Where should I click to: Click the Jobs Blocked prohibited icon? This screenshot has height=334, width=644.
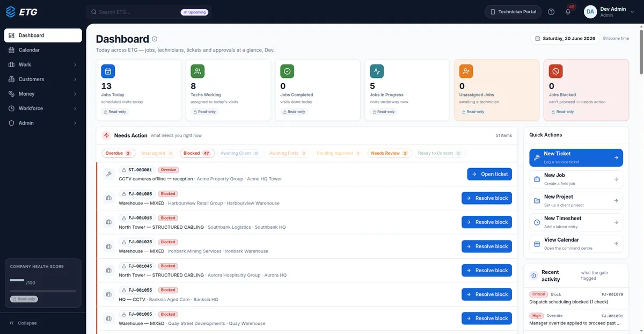click(x=556, y=71)
